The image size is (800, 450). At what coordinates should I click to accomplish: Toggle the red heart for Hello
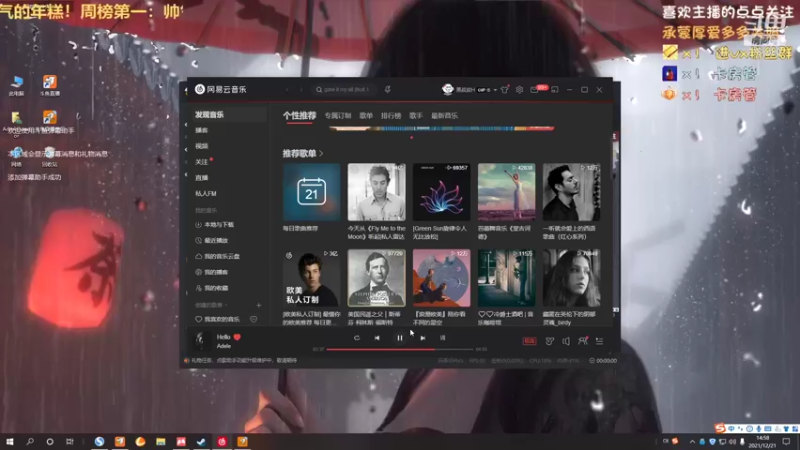[x=237, y=337]
